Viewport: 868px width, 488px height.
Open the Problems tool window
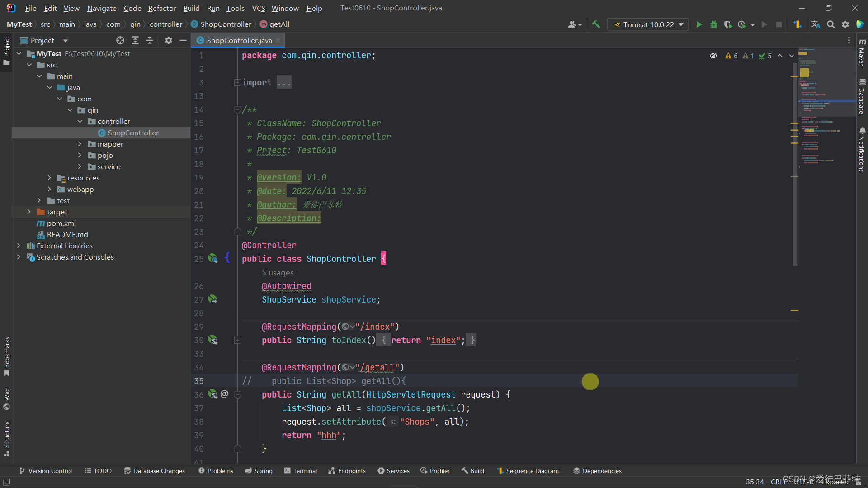coord(216,471)
